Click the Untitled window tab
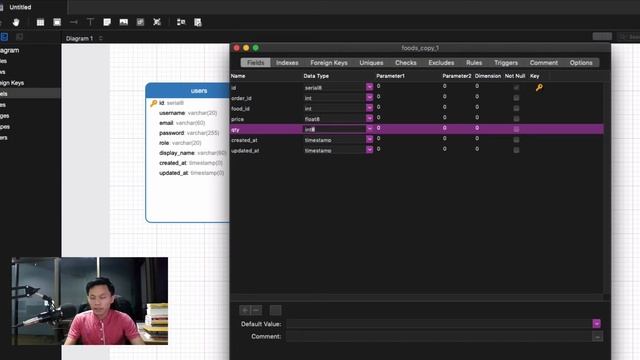This screenshot has width=640, height=360. [x=20, y=7]
